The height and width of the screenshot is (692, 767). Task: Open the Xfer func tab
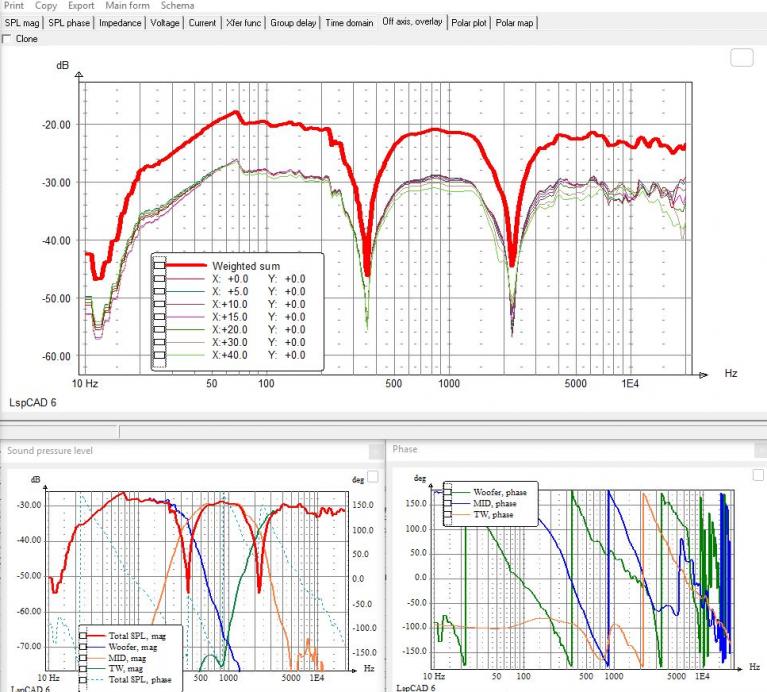(x=243, y=22)
